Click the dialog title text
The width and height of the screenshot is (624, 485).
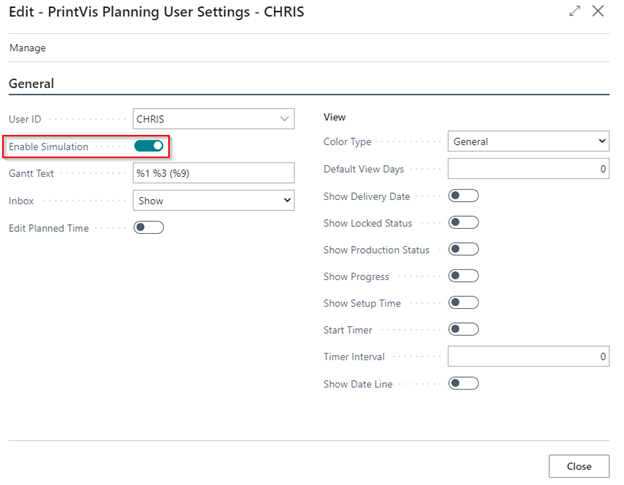click(x=156, y=12)
